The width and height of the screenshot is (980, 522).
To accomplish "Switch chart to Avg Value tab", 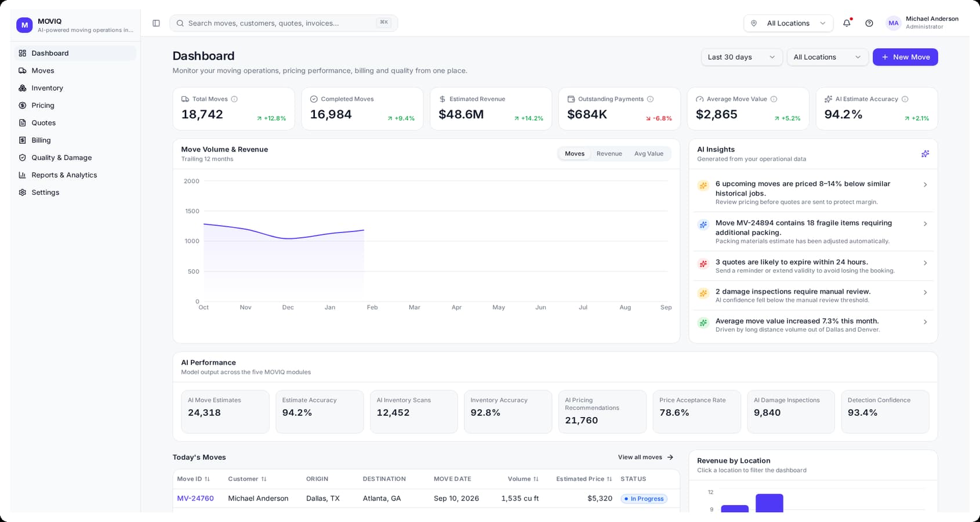I will [x=649, y=154].
